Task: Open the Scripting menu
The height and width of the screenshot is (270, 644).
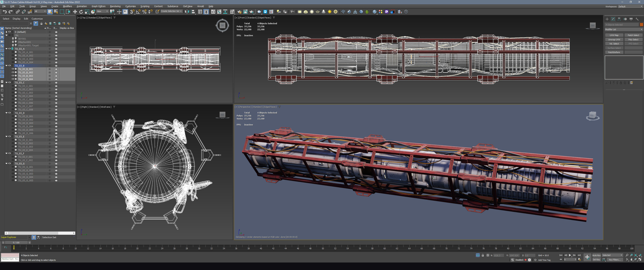Action: point(145,6)
